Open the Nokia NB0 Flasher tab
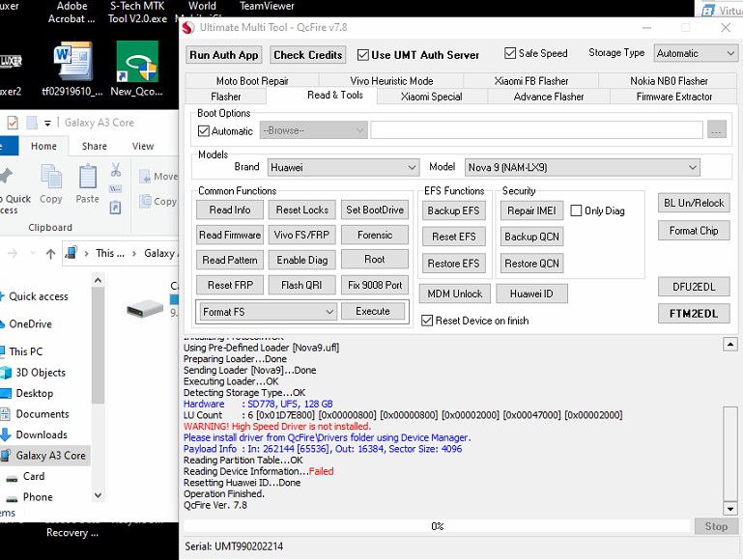This screenshot has width=743, height=560. pos(669,81)
